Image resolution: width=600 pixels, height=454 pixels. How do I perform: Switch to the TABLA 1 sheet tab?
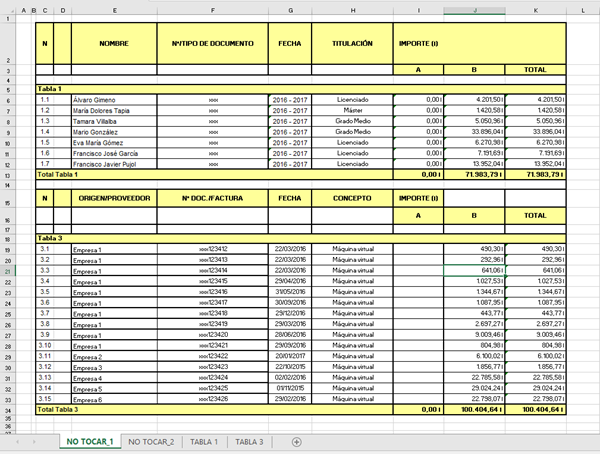click(204, 442)
